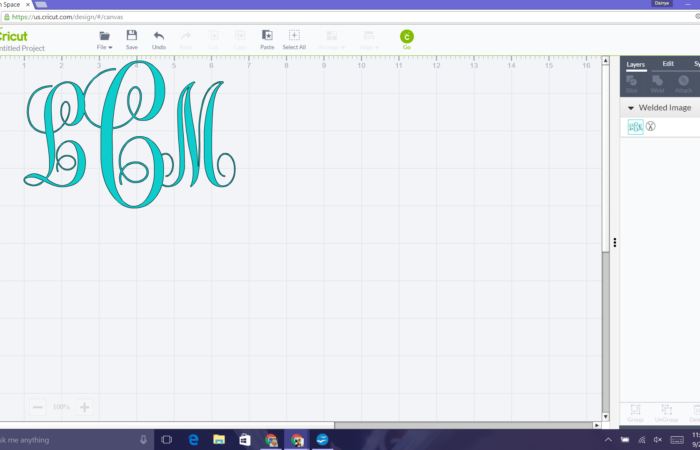The image size is (700, 450).
Task: Collapse the Welded Image layer group
Action: [631, 108]
